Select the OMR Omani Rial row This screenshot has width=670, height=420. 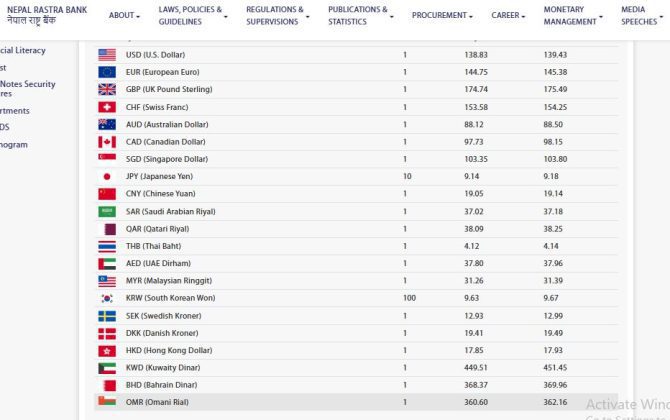[x=356, y=402]
